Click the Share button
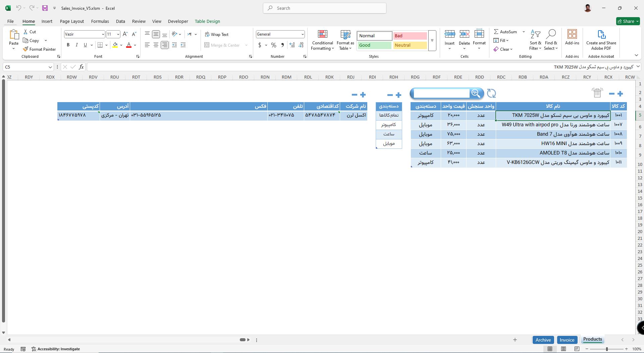Image resolution: width=644 pixels, height=353 pixels. point(628,21)
